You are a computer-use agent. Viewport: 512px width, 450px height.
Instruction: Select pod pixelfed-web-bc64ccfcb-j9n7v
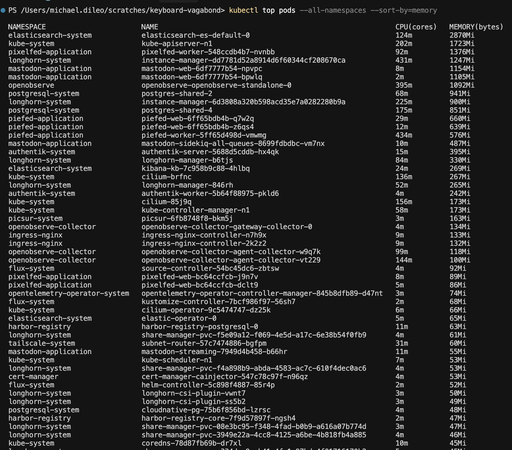[x=200, y=277]
